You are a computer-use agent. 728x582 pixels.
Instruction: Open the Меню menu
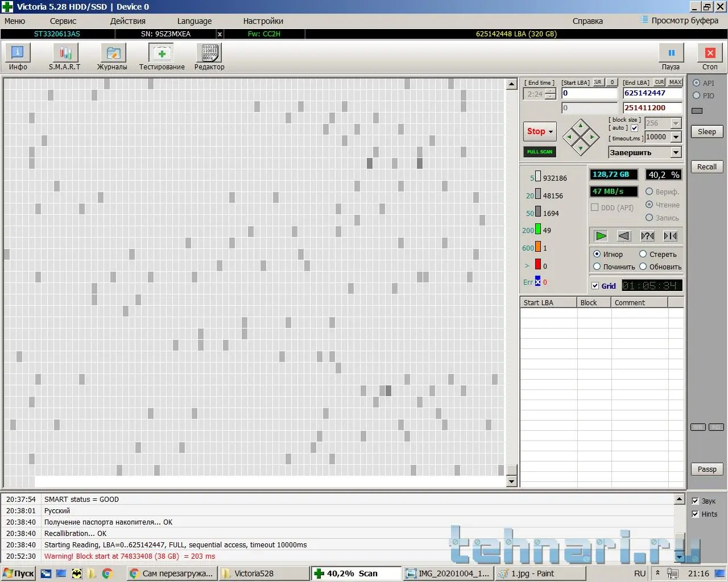[15, 21]
